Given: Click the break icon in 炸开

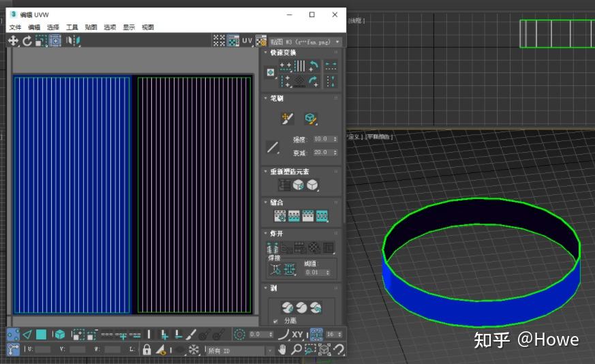Looking at the screenshot, I should 273,248.
